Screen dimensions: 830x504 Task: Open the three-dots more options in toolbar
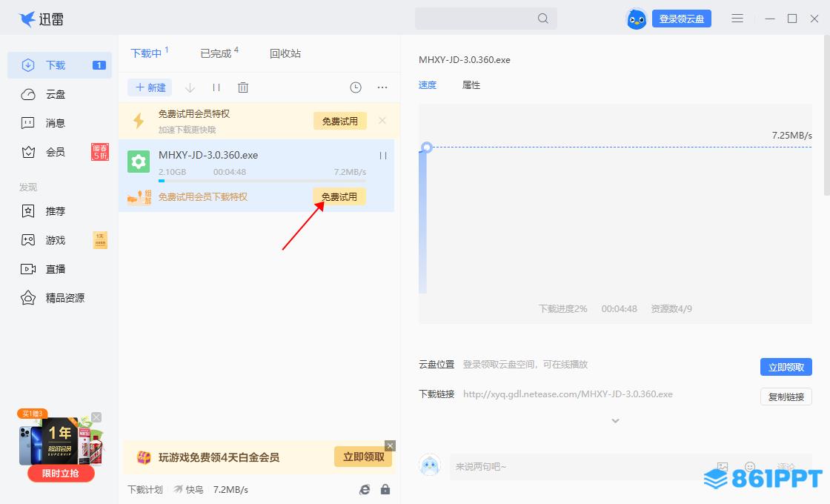(x=382, y=87)
